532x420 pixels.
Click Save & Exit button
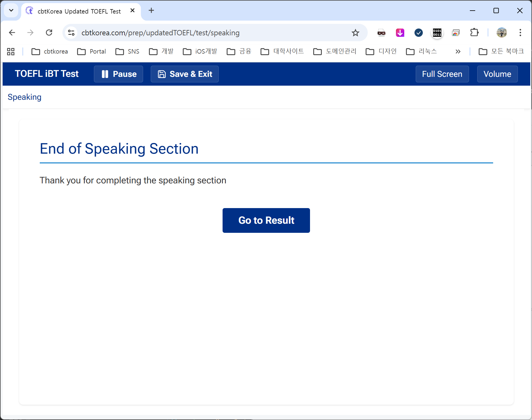[185, 74]
